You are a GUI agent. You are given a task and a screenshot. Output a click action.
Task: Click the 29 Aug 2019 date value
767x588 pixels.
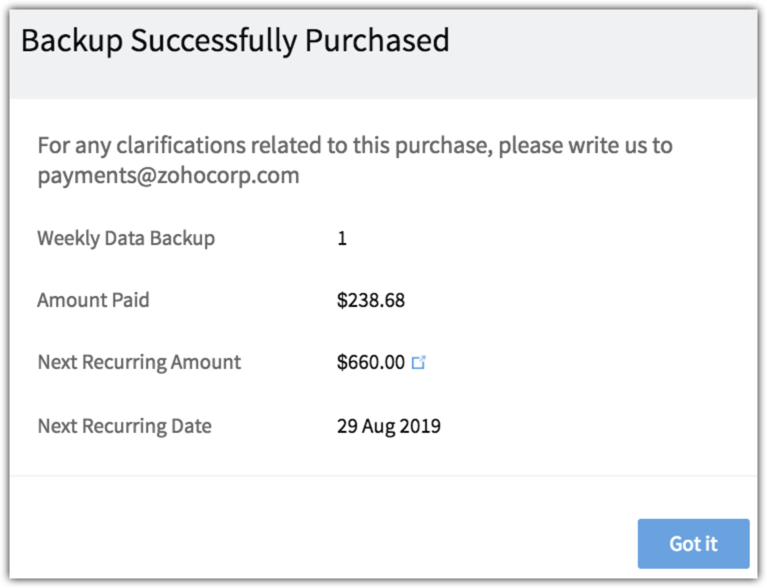point(389,426)
